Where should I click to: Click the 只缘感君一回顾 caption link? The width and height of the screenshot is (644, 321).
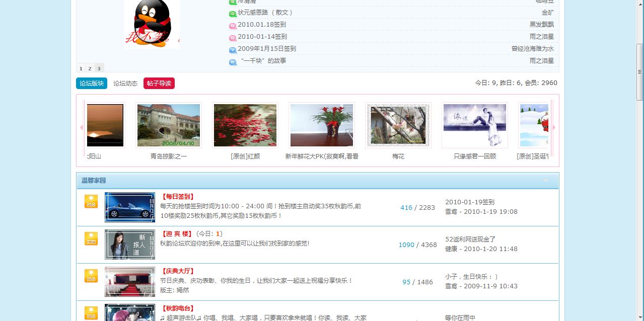475,156
